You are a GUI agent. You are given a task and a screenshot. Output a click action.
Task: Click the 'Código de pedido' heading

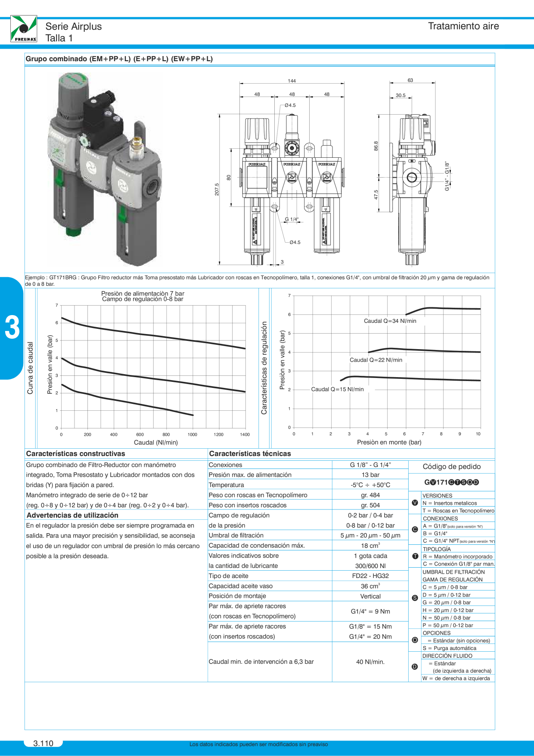tap(452, 466)
